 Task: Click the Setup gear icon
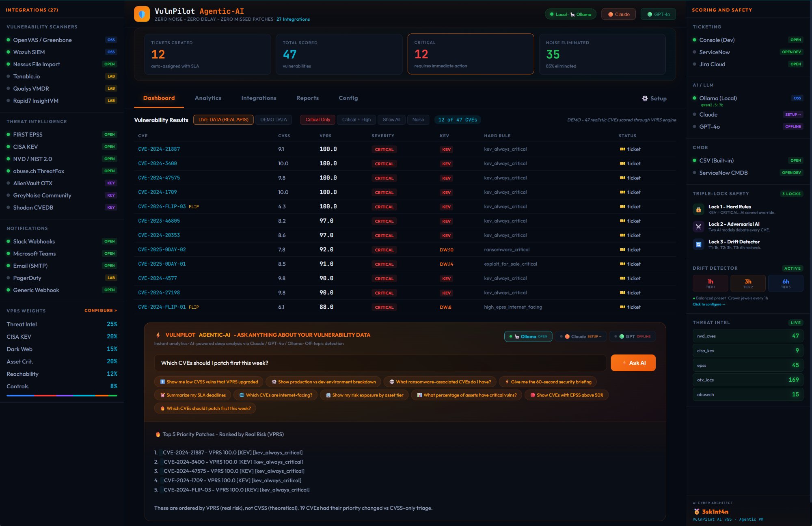(x=645, y=98)
